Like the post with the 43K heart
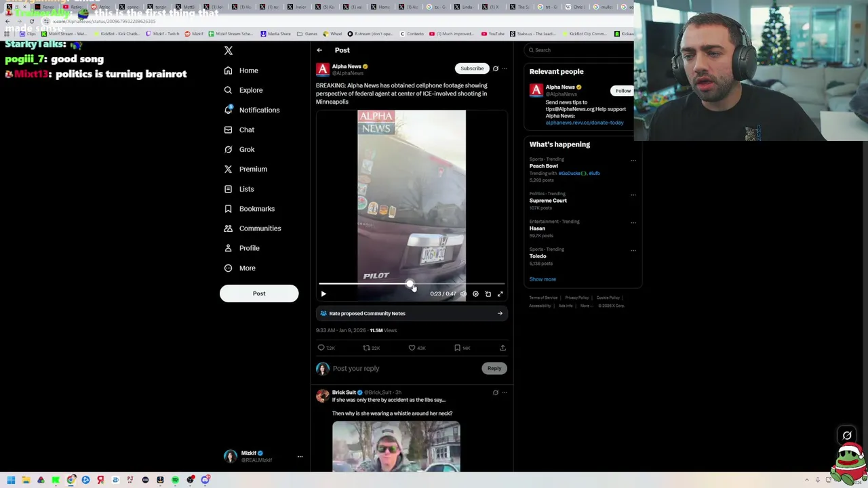 point(416,348)
